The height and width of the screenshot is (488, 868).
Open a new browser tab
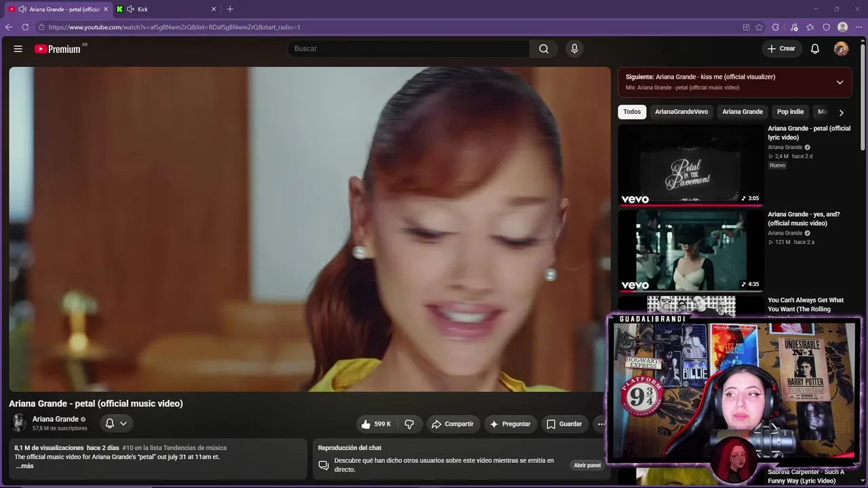[230, 9]
